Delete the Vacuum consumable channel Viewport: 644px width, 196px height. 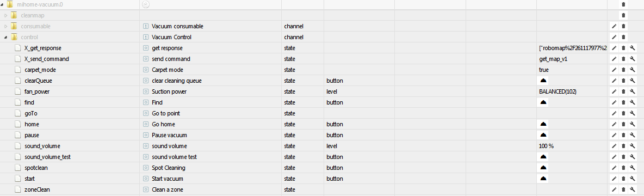[623, 26]
